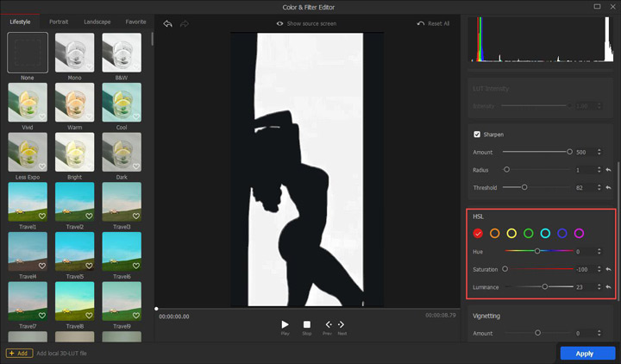
Task: Reset the Luminance value with arrow icon
Action: 608,286
